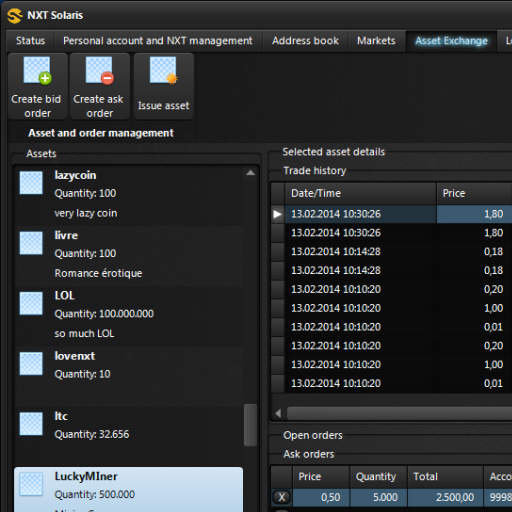Sort ask orders by Quantity header
The height and width of the screenshot is (512, 512).
pyautogui.click(x=378, y=477)
